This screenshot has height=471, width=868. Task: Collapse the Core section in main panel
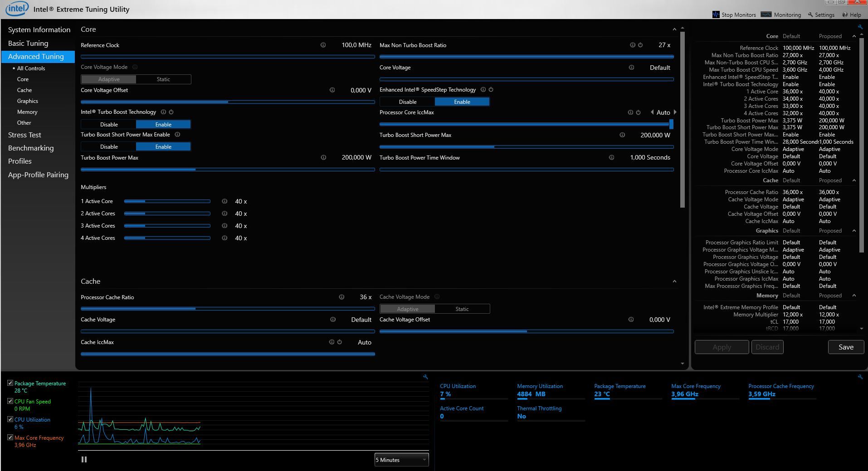click(674, 29)
